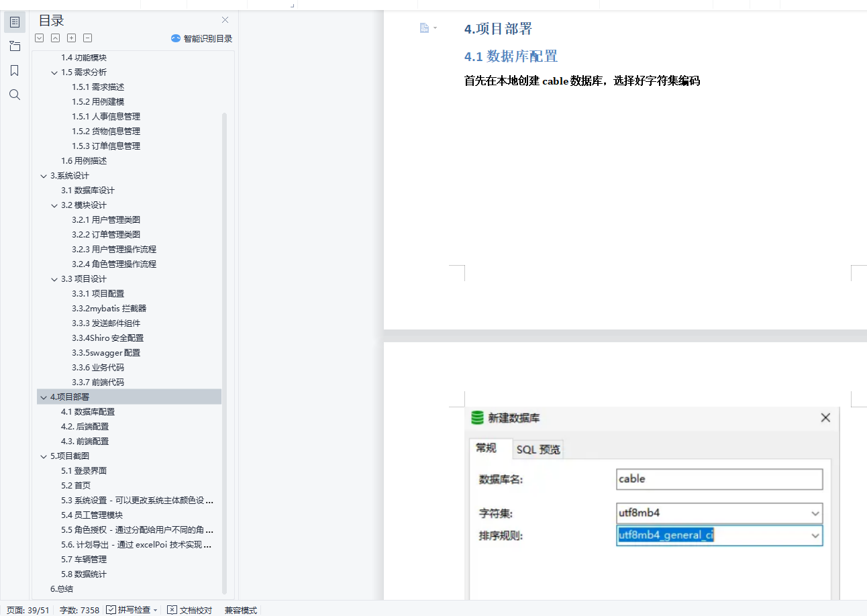
Task: Click the blue robot icon for smart outline
Action: point(176,39)
